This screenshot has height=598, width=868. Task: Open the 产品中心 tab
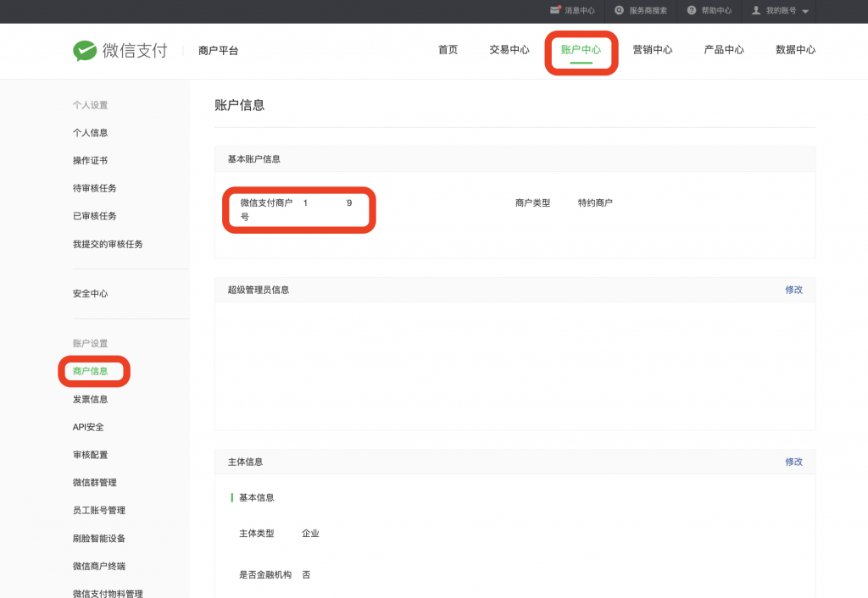coord(723,50)
